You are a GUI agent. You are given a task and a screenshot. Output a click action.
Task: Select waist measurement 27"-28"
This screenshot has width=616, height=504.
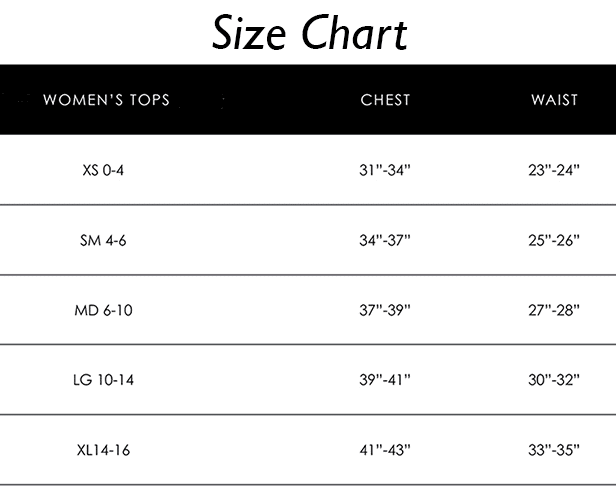[x=554, y=310]
